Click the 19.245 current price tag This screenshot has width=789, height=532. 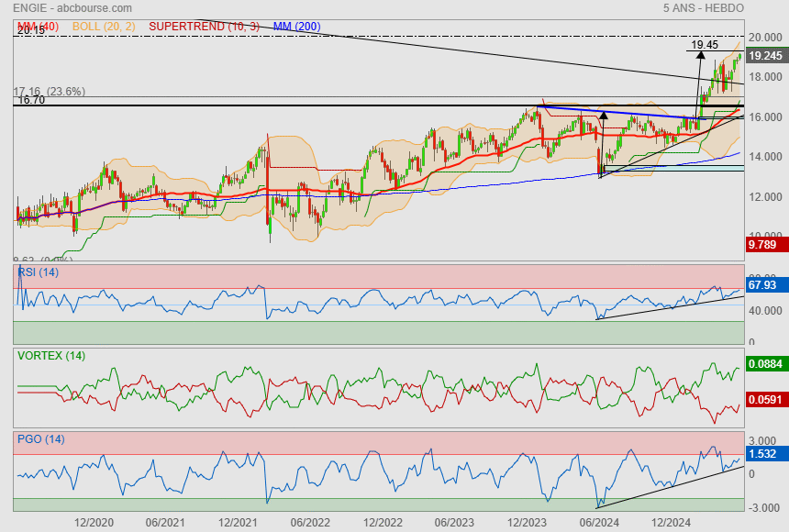765,56
